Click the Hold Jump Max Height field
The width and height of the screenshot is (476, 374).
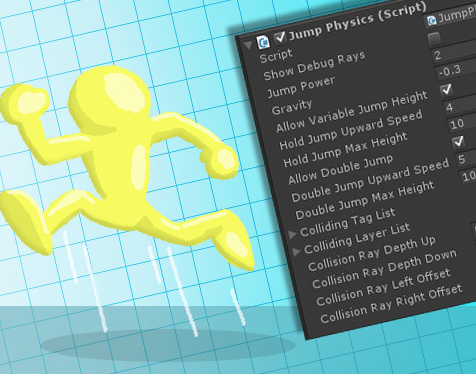(462, 123)
